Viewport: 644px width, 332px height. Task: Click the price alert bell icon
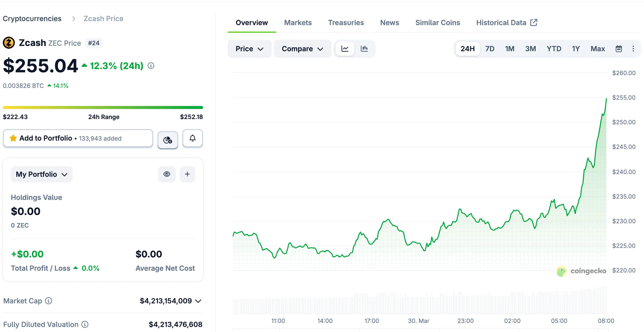[x=193, y=138]
